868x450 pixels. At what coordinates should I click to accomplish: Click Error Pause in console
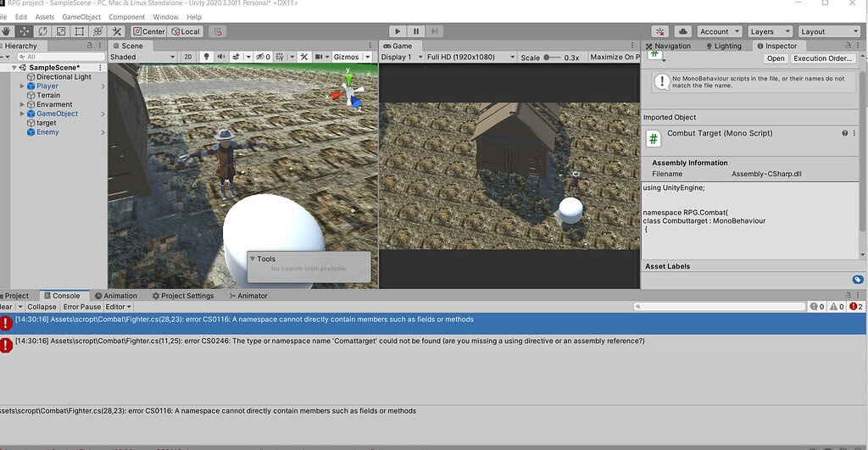(82, 307)
